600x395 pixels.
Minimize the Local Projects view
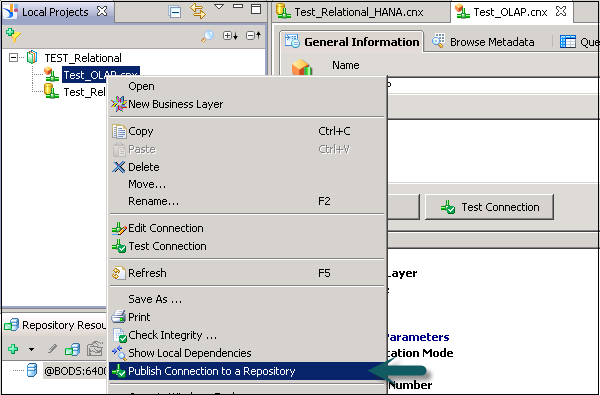(x=238, y=7)
